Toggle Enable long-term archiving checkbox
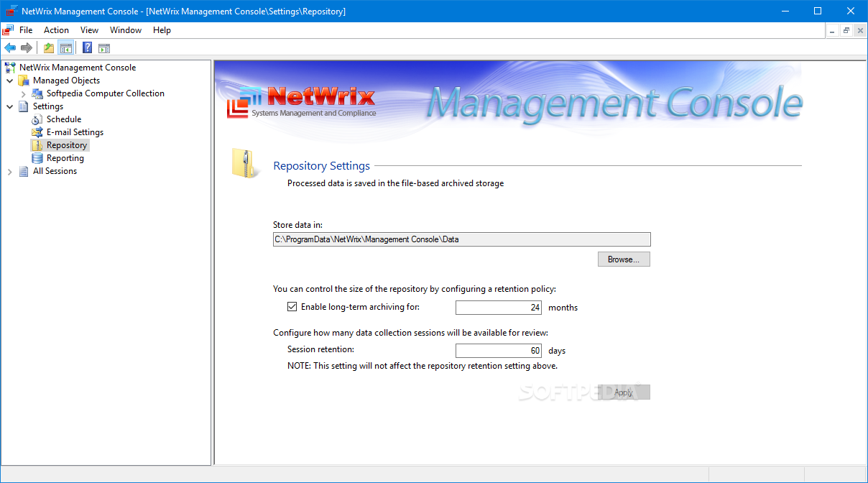Image resolution: width=868 pixels, height=483 pixels. click(292, 307)
